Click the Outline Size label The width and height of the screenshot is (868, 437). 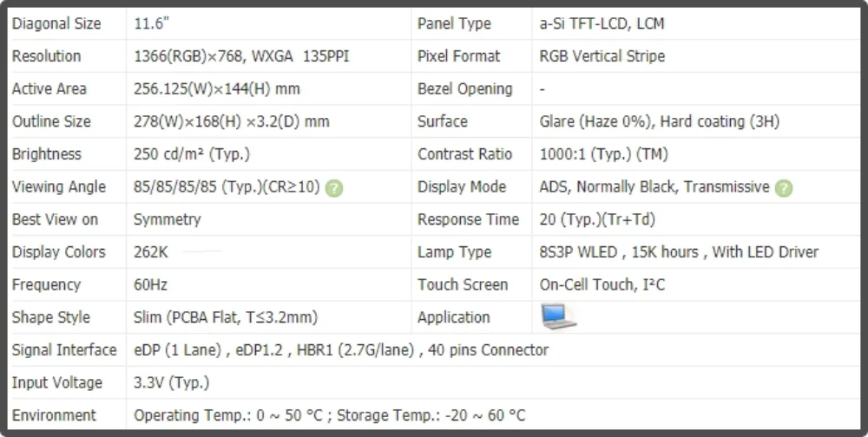pyautogui.click(x=51, y=121)
